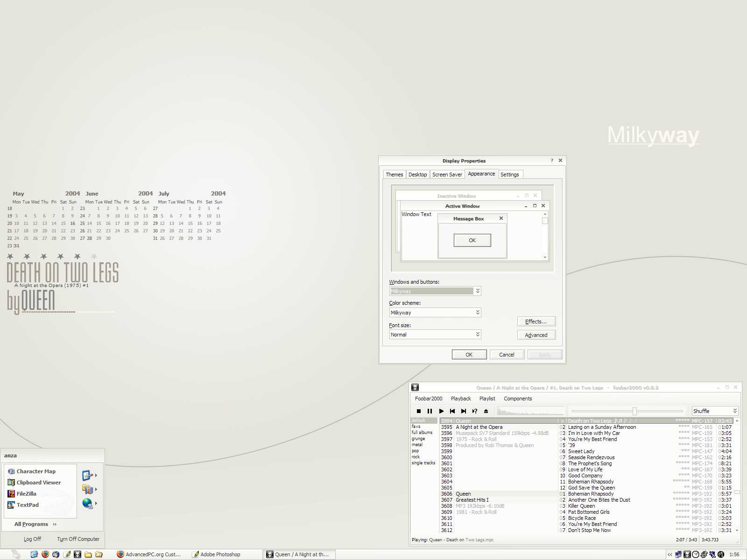The height and width of the screenshot is (560, 747).
Task: Pause playback in foobar2000
Action: (x=430, y=411)
